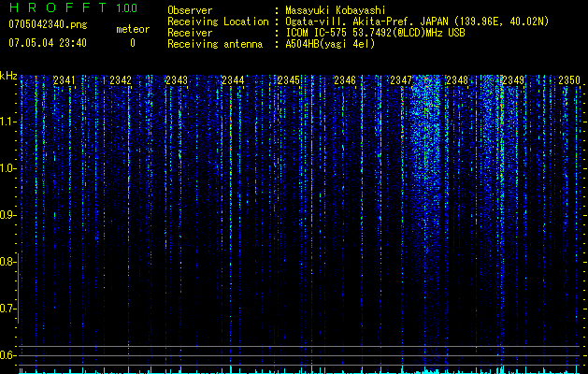Click the 2341 time marker
This screenshot has height=374, width=588.
click(65, 80)
